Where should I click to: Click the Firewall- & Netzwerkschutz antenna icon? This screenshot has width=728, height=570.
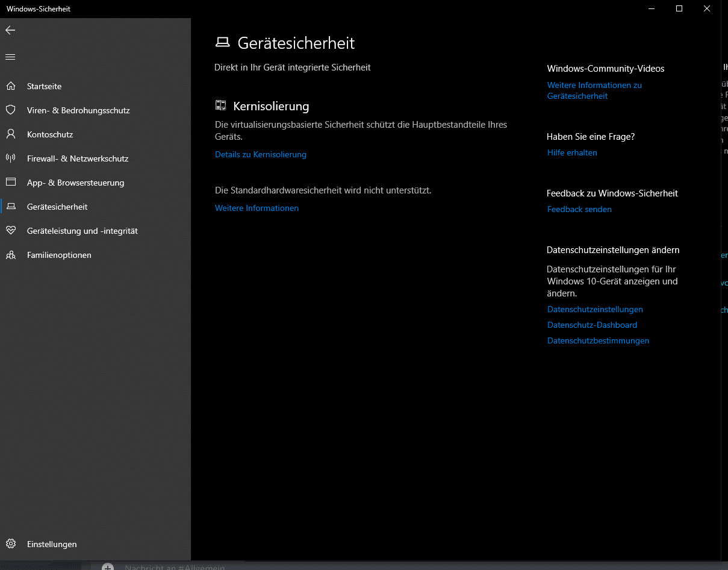[x=10, y=158]
